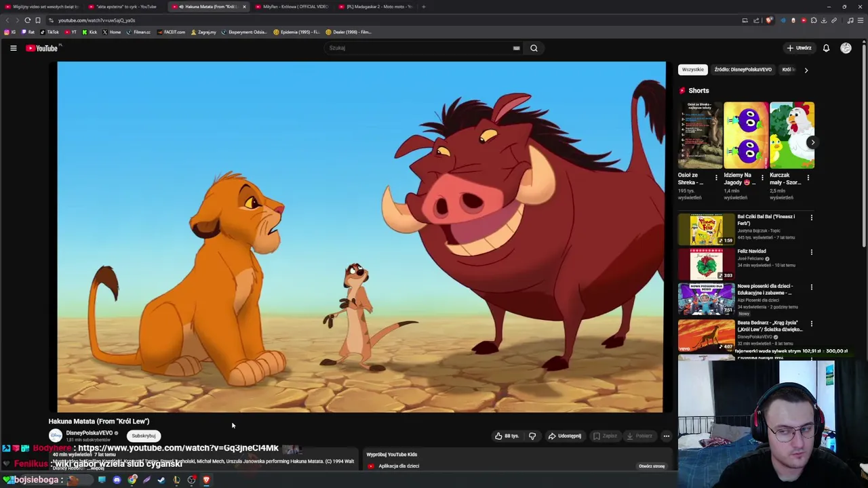Open the Filman.cc bookmark
868x488 pixels.
tap(138, 32)
